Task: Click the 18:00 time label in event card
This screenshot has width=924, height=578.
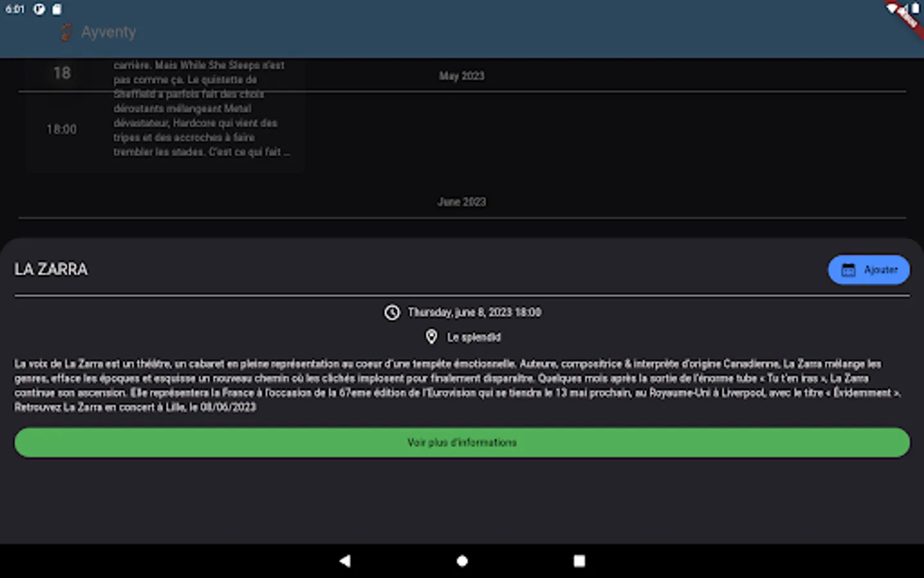Action: click(x=62, y=130)
